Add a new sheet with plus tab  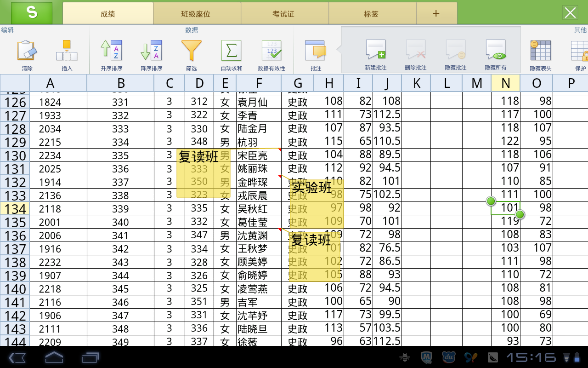pos(436,13)
